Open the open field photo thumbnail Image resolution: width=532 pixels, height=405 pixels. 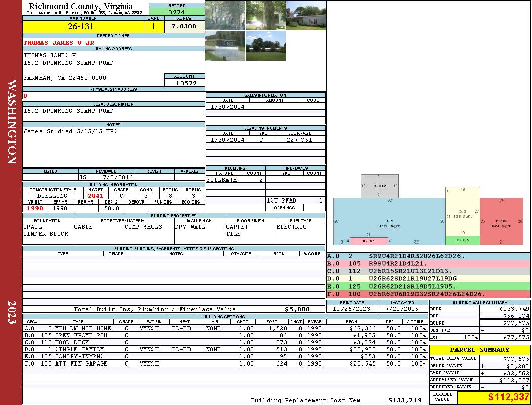click(x=265, y=46)
